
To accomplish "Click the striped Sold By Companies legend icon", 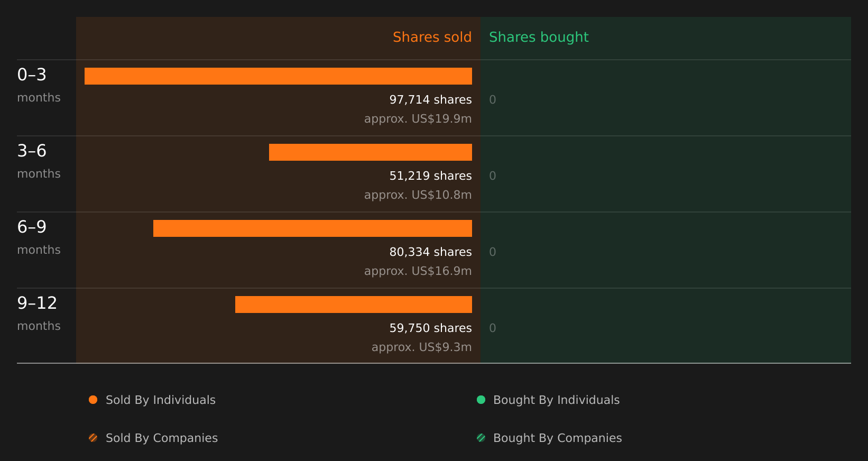I will [93, 438].
